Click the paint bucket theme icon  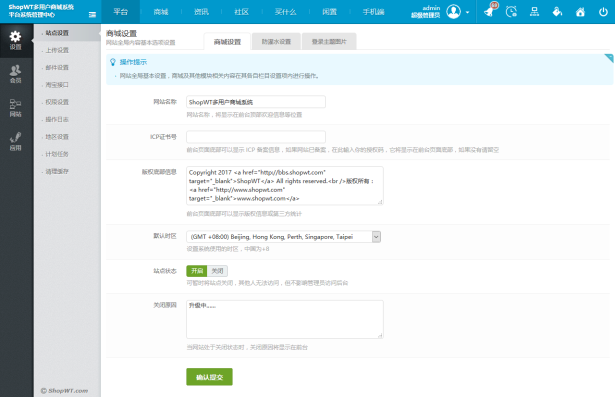(557, 12)
